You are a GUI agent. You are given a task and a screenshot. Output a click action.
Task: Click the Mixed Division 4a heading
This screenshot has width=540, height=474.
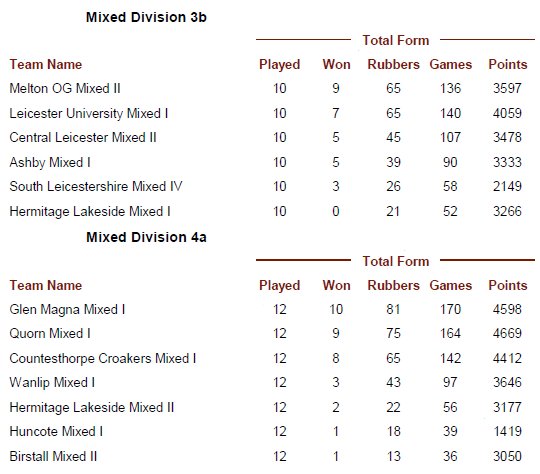click(146, 237)
